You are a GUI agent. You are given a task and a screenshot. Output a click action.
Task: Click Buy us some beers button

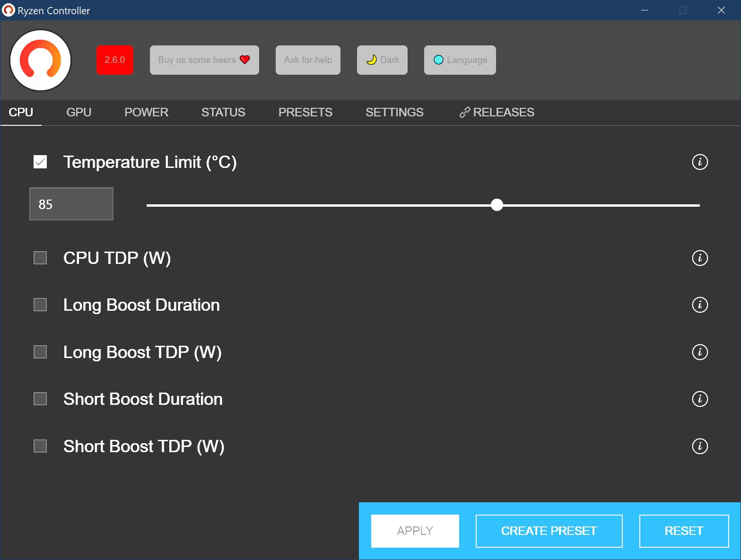point(204,60)
